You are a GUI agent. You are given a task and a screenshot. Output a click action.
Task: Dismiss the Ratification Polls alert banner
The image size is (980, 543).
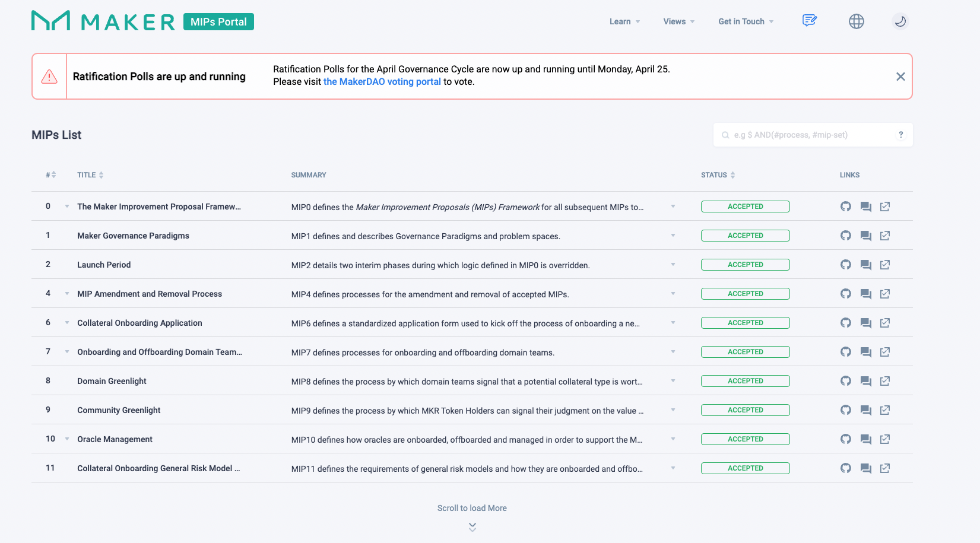click(900, 77)
